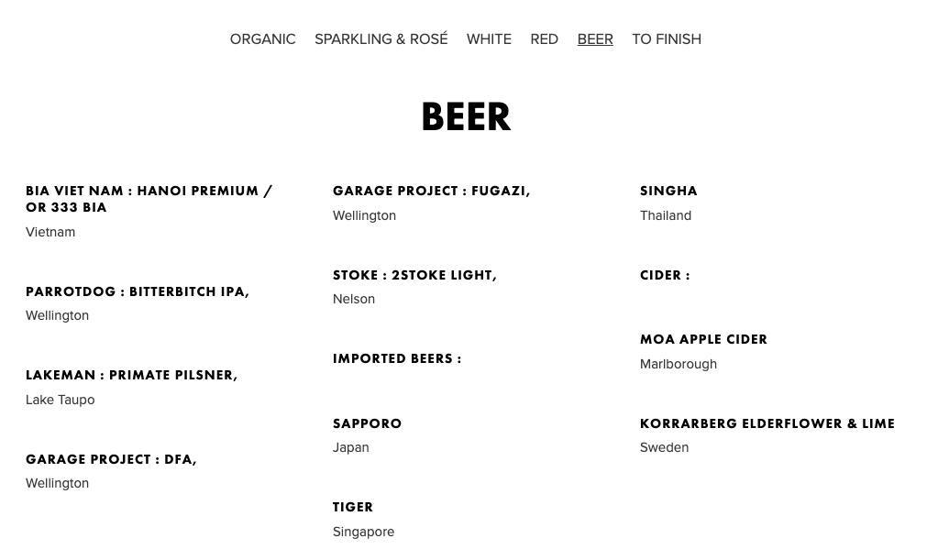
Task: Go to the White wine tab
Action: 489,39
